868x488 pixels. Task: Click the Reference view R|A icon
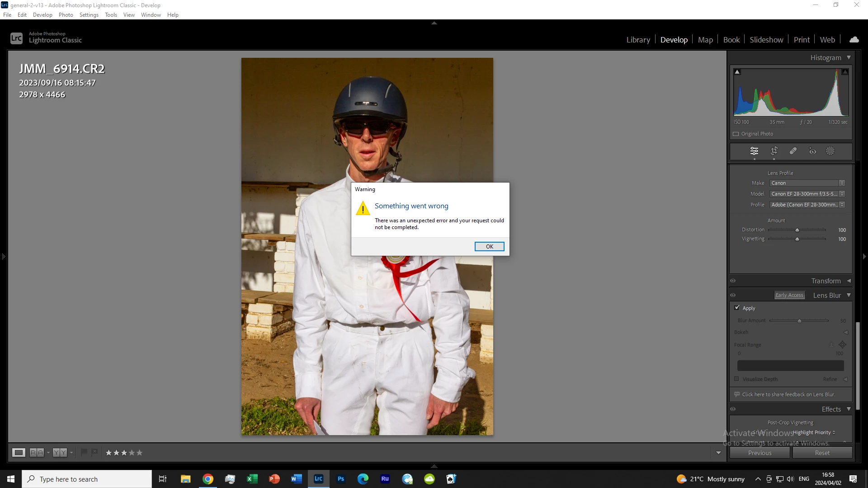click(37, 452)
